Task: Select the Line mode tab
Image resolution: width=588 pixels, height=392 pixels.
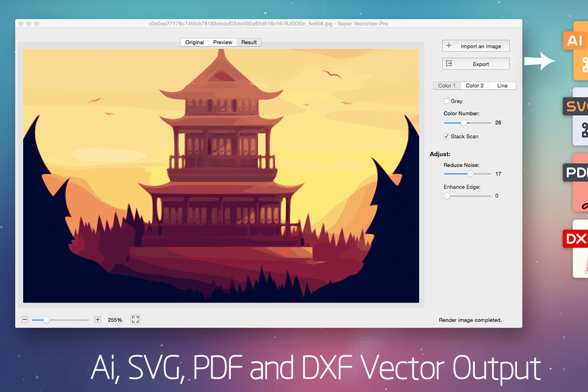Action: [502, 85]
